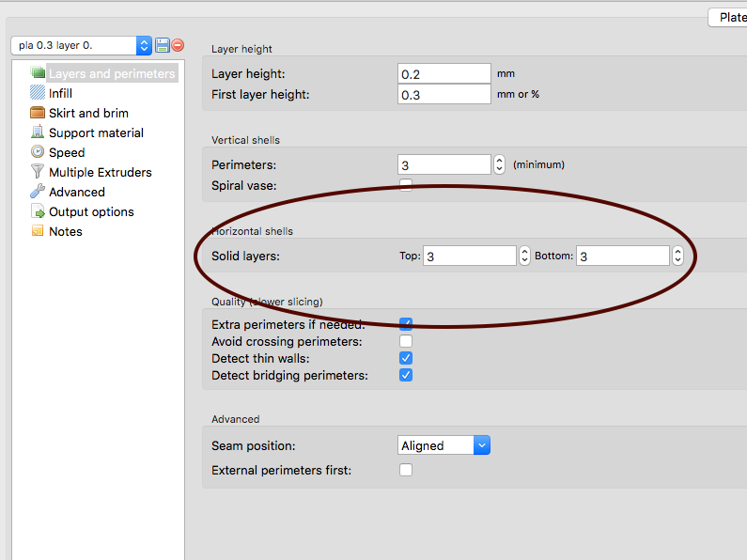Enable External perimeters first checkbox
Viewport: 747px width, 560px height.
point(406,470)
